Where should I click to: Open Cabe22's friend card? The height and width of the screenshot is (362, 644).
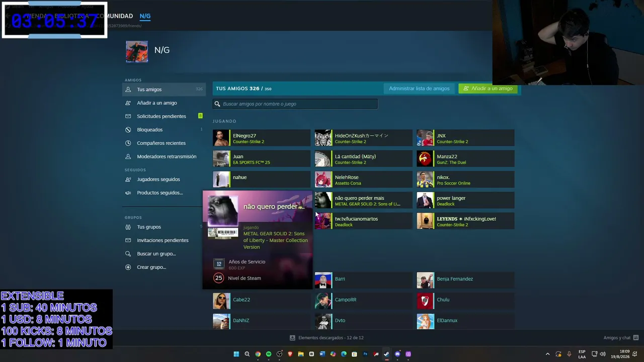coord(262,302)
